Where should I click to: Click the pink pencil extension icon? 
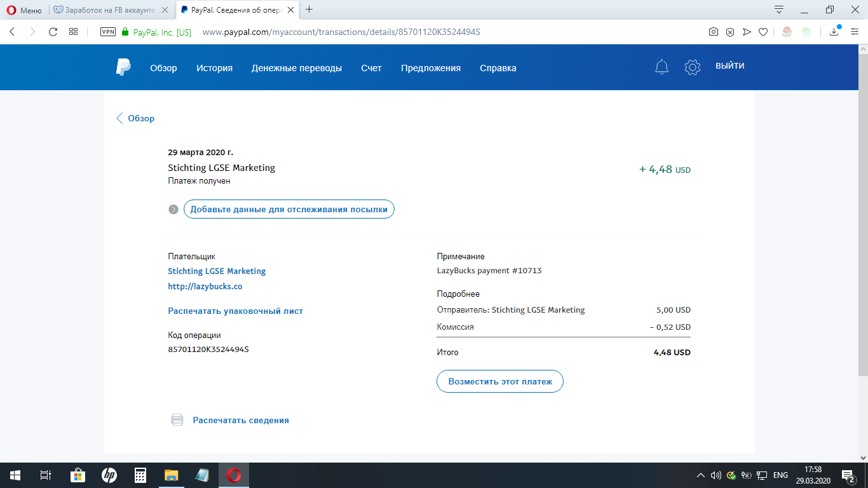tap(787, 32)
